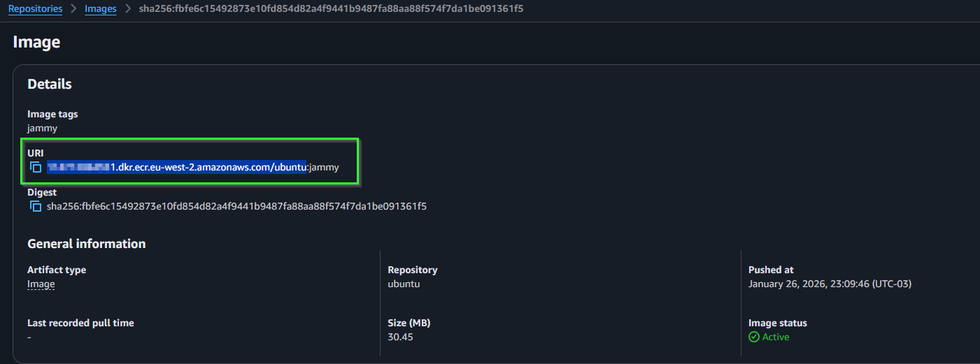
Task: Select the sha256 breadcrumb at the top
Action: coord(331,9)
